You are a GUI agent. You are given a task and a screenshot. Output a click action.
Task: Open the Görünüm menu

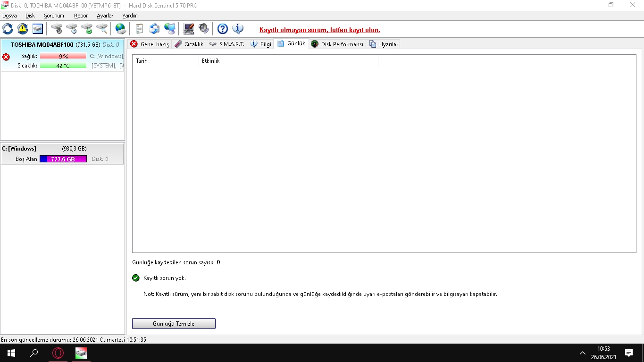pos(54,16)
